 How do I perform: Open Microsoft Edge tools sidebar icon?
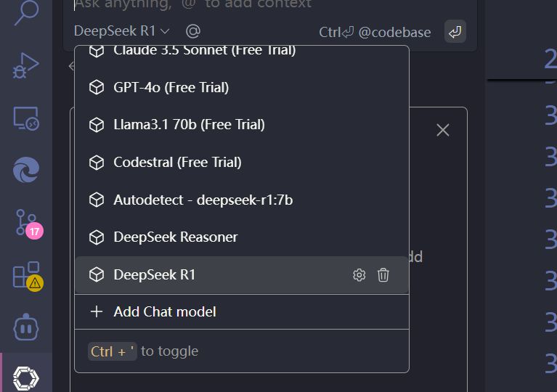pyautogui.click(x=26, y=171)
